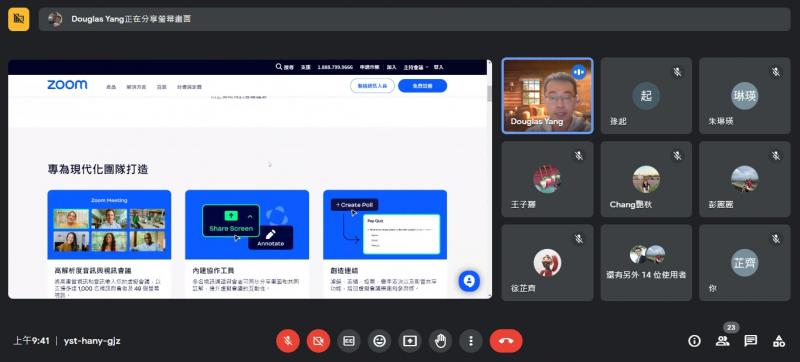The height and width of the screenshot is (362, 800).
Task: Click the muted mic icon on Chang豔秋 tile
Action: 678,156
